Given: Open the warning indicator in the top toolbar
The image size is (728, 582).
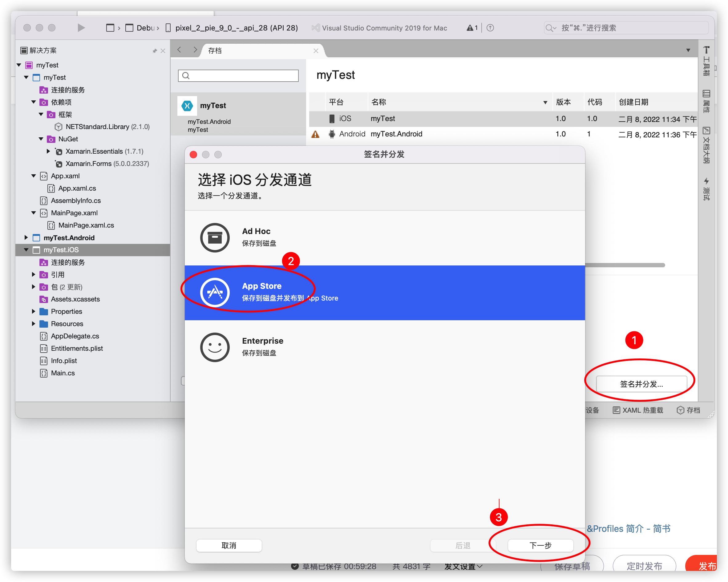Looking at the screenshot, I should pyautogui.click(x=472, y=28).
